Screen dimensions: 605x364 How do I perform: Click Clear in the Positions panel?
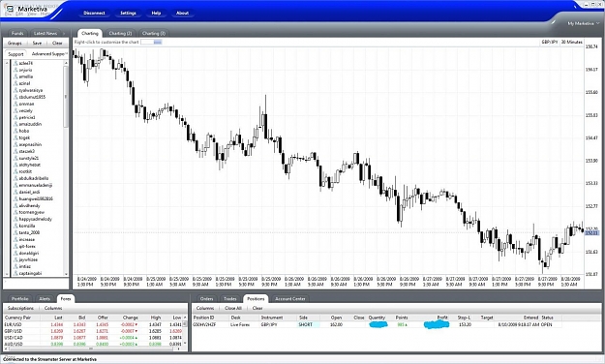click(257, 309)
